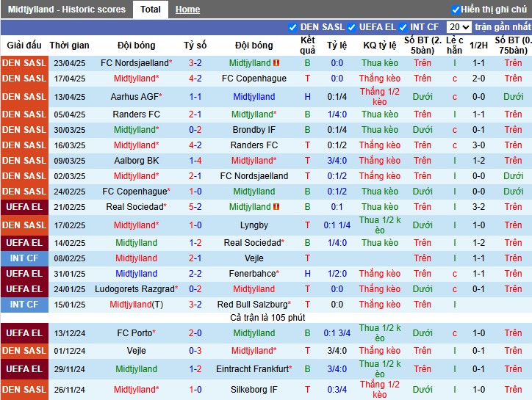
Task: Switch to the Total tab
Action: coord(151,10)
